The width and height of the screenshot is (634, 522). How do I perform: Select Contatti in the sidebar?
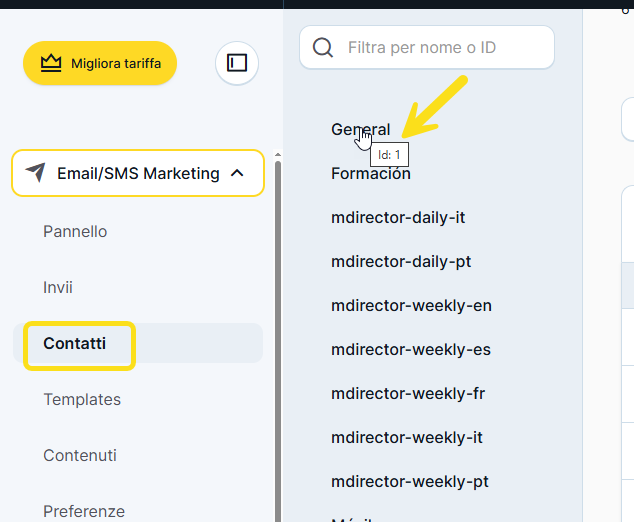coord(74,343)
